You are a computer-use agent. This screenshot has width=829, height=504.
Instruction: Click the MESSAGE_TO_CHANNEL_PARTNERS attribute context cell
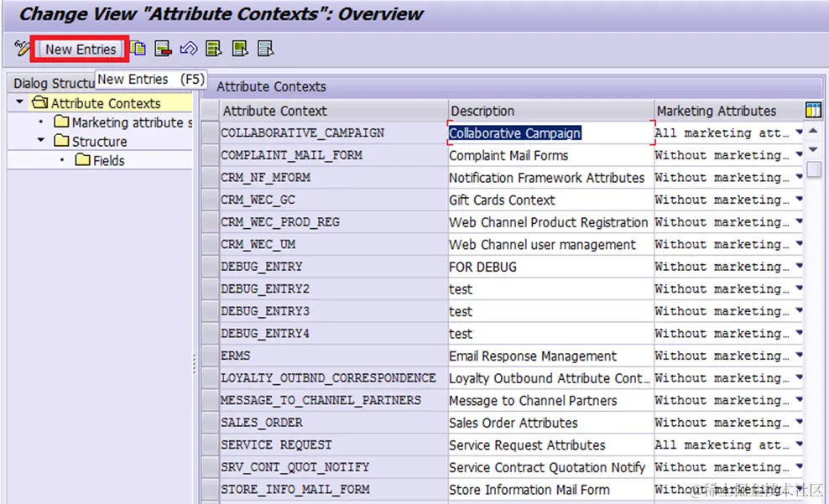click(x=334, y=400)
